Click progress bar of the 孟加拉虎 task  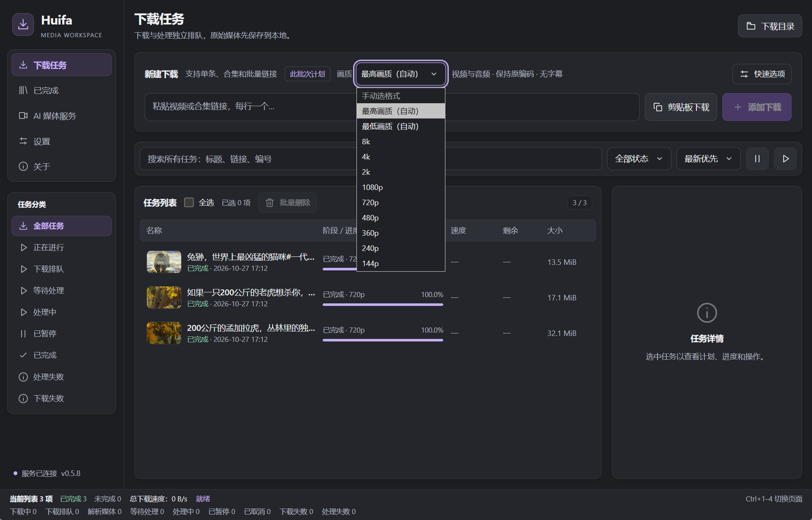(x=383, y=340)
